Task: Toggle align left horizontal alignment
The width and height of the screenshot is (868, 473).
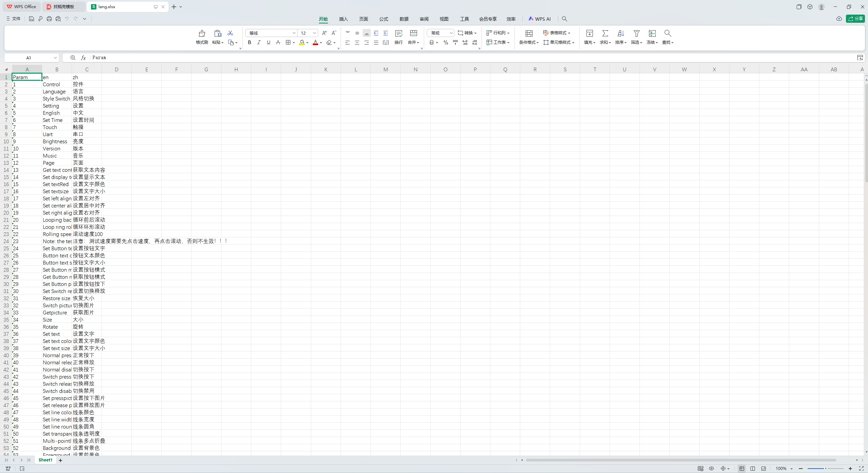Action: tap(347, 42)
